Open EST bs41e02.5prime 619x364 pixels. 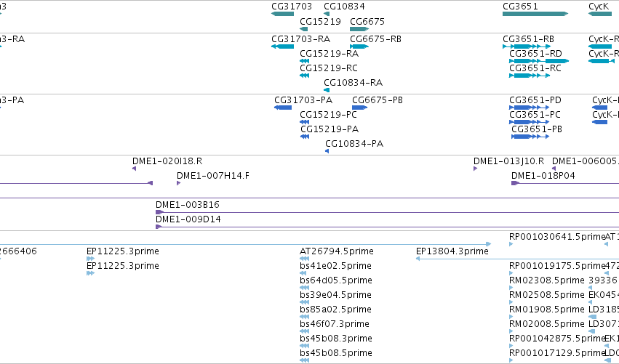coord(303,273)
